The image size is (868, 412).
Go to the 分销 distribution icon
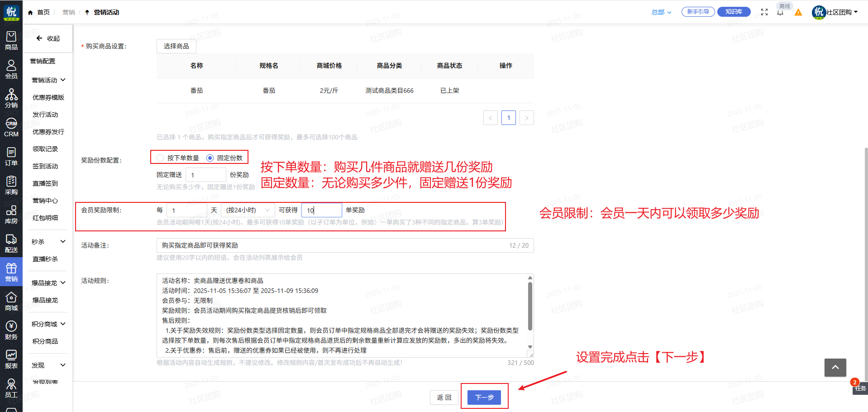tap(11, 98)
